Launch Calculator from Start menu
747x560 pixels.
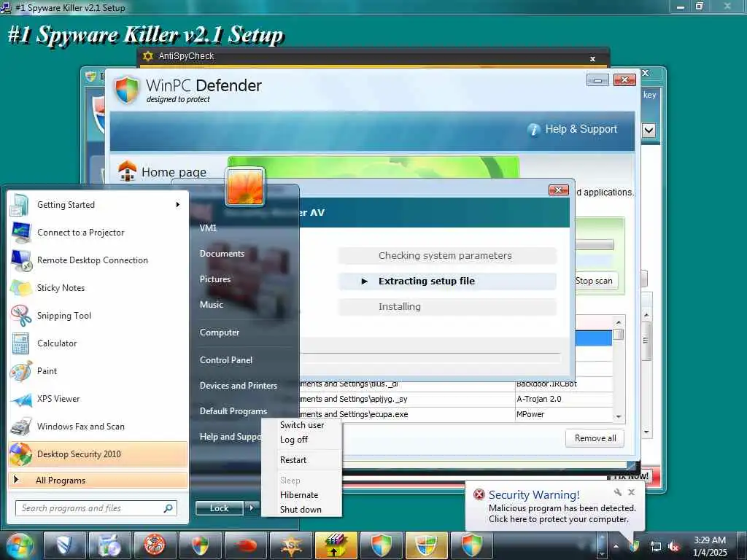tap(98, 343)
